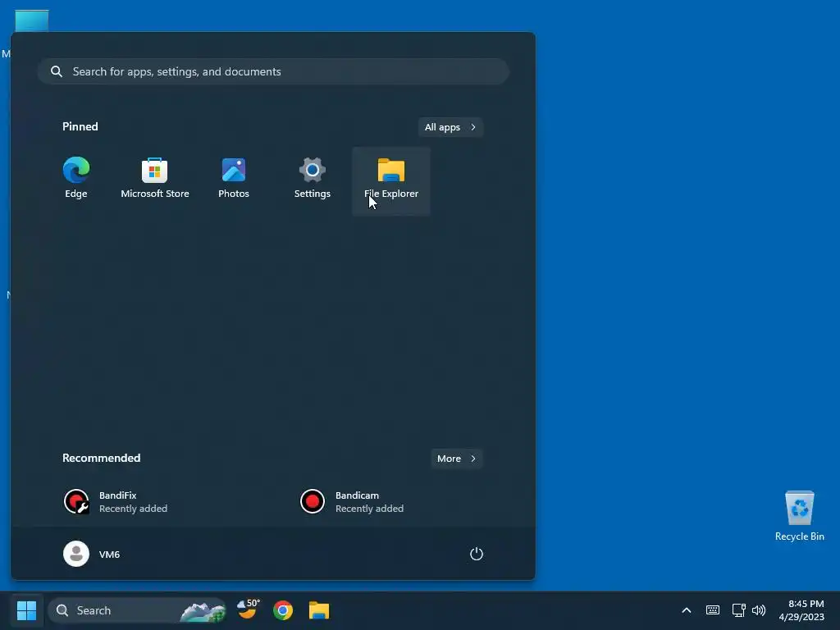The height and width of the screenshot is (630, 840).
Task: Open the VM6 user account menu
Action: coord(92,554)
